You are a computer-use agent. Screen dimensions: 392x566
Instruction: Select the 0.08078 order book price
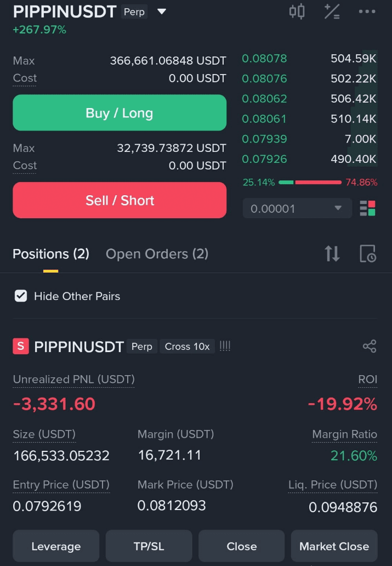264,59
